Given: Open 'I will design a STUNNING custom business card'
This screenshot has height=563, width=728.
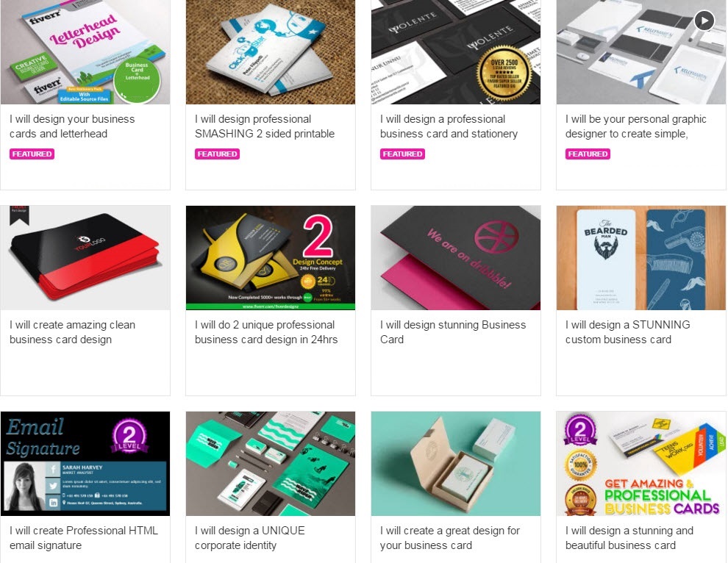Looking at the screenshot, I should pyautogui.click(x=628, y=332).
